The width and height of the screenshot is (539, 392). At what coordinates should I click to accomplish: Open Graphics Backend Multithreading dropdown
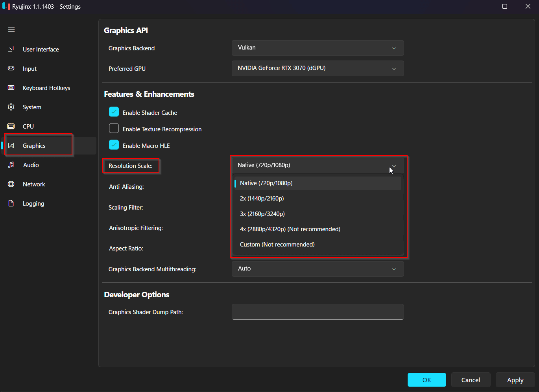317,269
